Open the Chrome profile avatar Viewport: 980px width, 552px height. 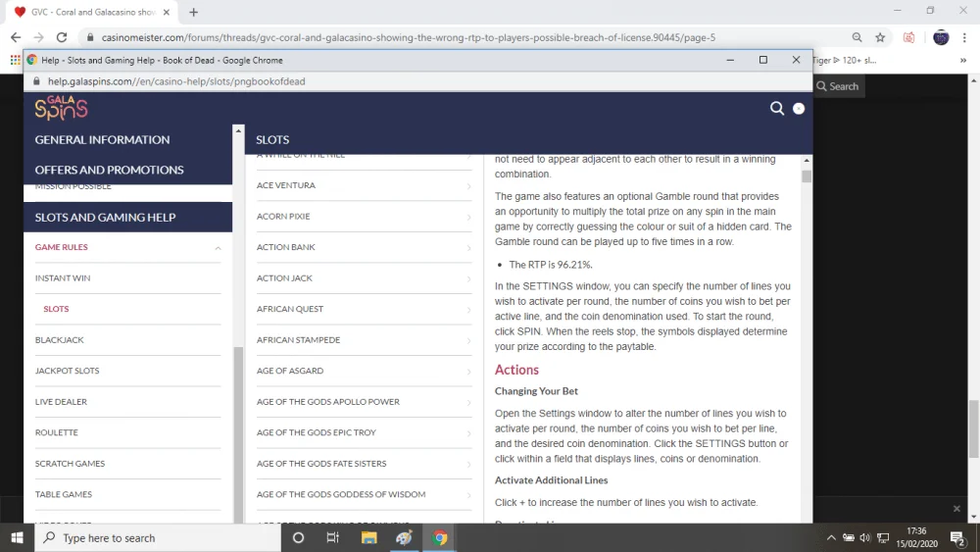(941, 37)
